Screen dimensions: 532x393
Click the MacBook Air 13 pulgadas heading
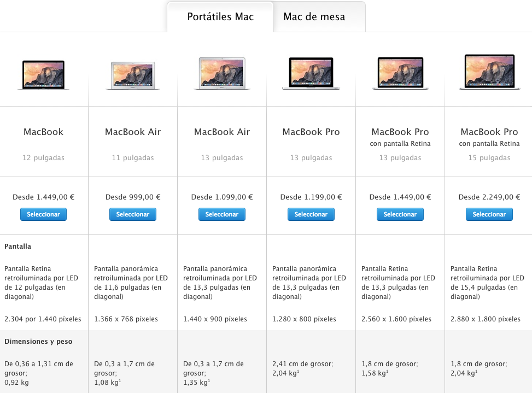(222, 132)
